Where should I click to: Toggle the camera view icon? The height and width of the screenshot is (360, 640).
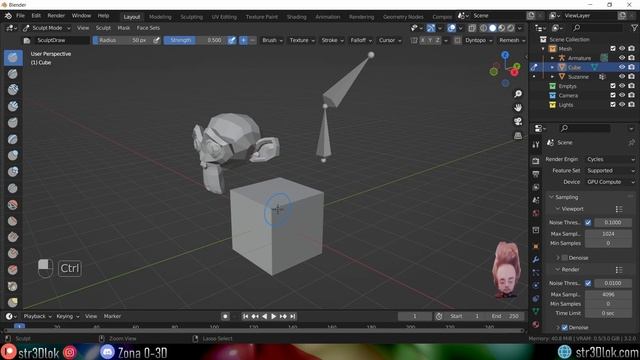click(x=518, y=122)
